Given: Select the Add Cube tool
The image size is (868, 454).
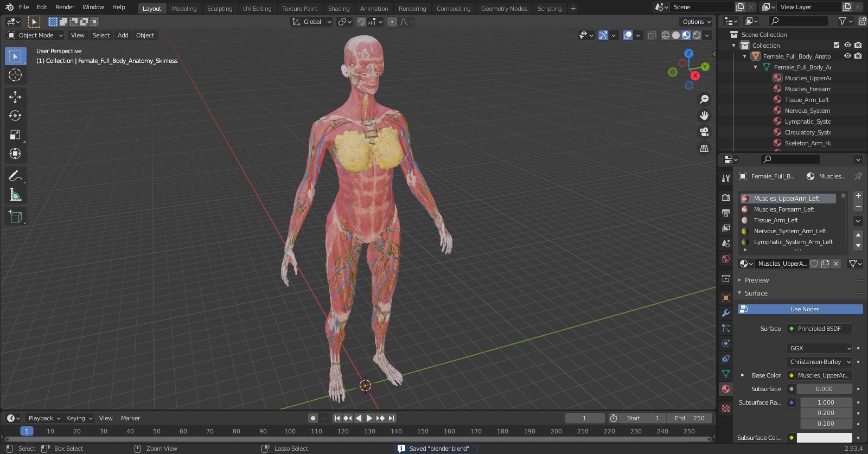Looking at the screenshot, I should tap(15, 217).
